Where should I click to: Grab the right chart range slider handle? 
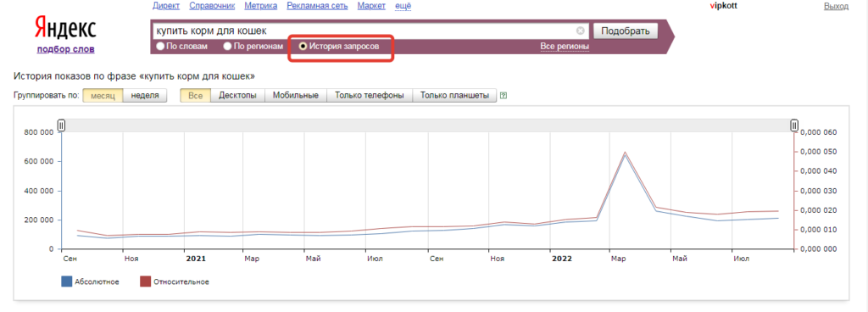point(794,125)
